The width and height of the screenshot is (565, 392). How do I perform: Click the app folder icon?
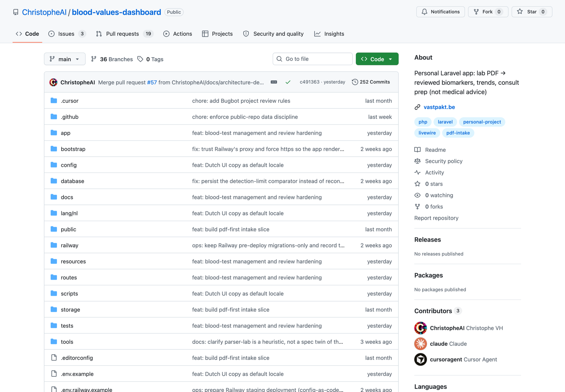(54, 133)
